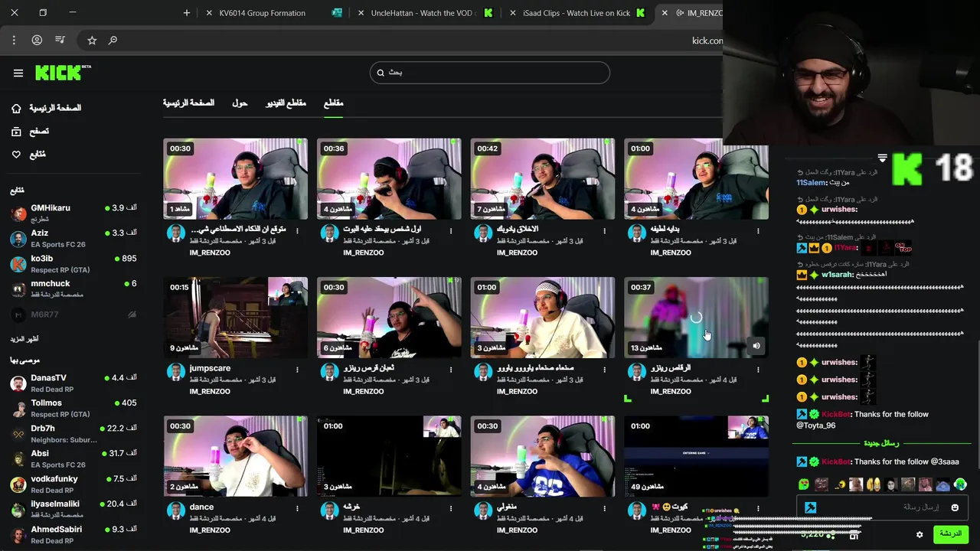Viewport: 980px width, 551px height.
Task: Click KickBot verified badge on @3saaa message
Action: point(814,461)
